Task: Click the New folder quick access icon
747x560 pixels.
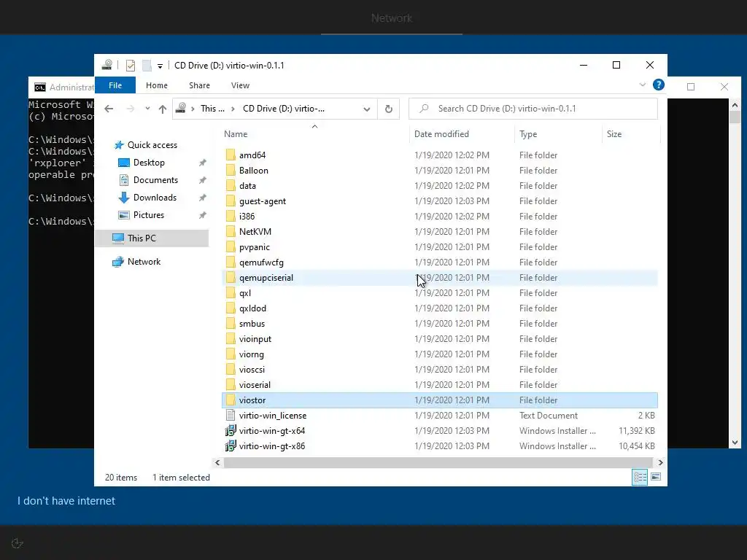Action: (x=147, y=65)
